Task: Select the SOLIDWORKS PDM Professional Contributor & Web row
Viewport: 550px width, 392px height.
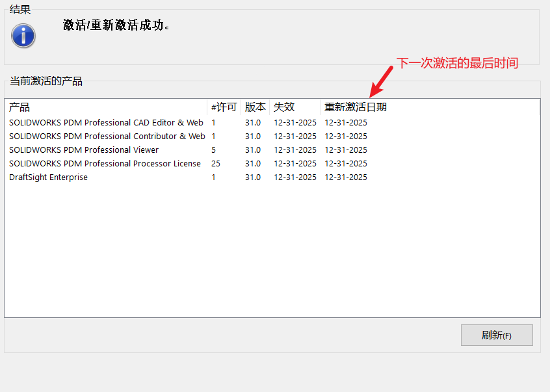Action: click(106, 136)
